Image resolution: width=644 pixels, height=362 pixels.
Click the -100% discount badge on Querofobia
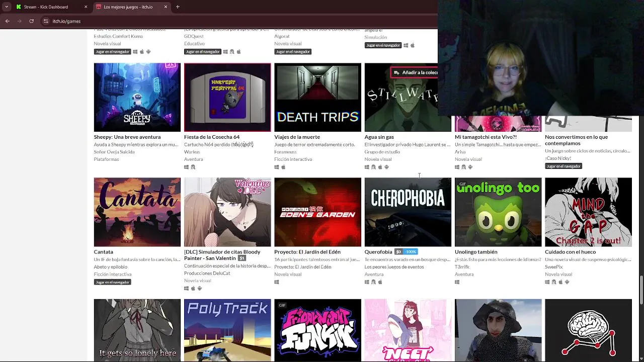pos(411,252)
